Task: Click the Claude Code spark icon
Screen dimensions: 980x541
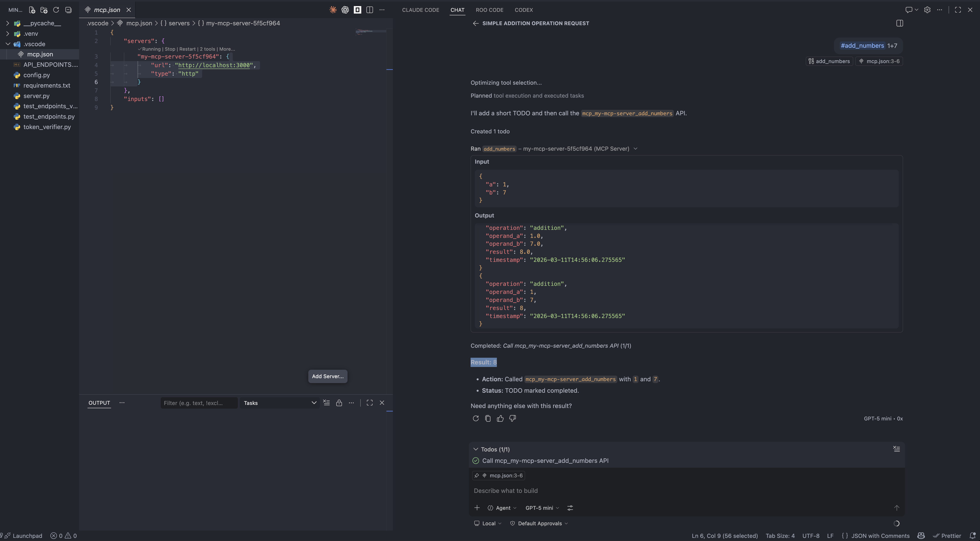Action: click(333, 10)
